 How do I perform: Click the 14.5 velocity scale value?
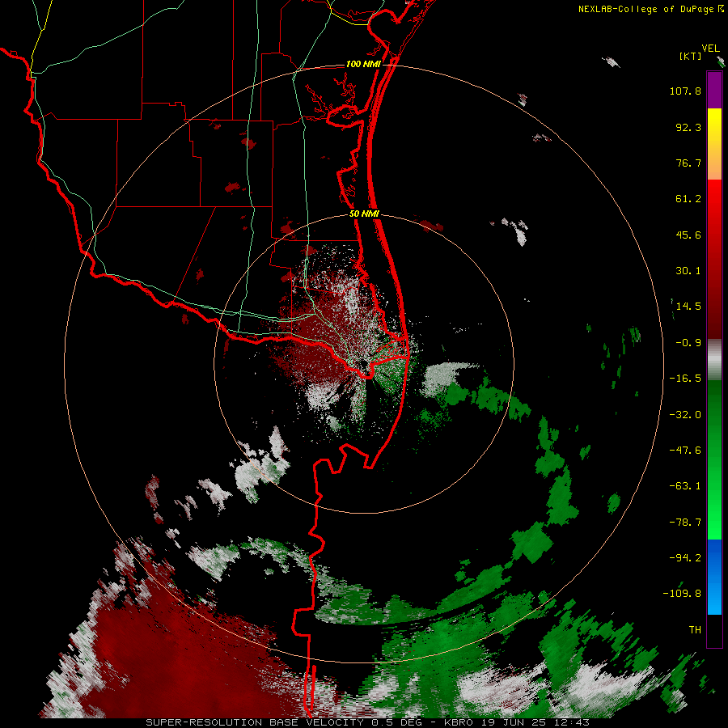pos(688,307)
